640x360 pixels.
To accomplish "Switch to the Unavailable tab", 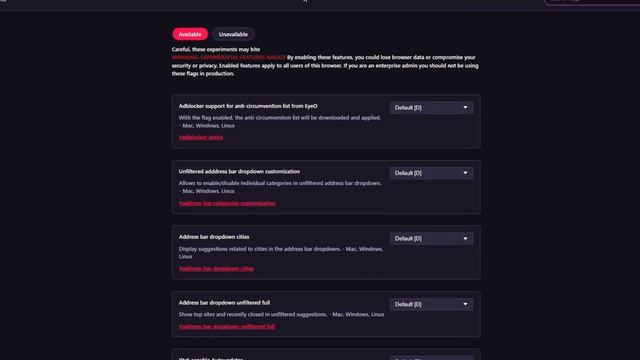I will (x=233, y=34).
